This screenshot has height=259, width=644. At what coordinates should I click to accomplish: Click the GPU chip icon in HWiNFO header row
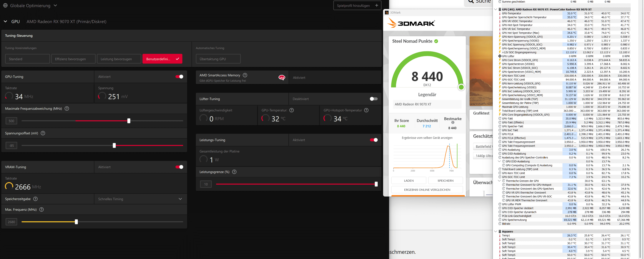500,9
